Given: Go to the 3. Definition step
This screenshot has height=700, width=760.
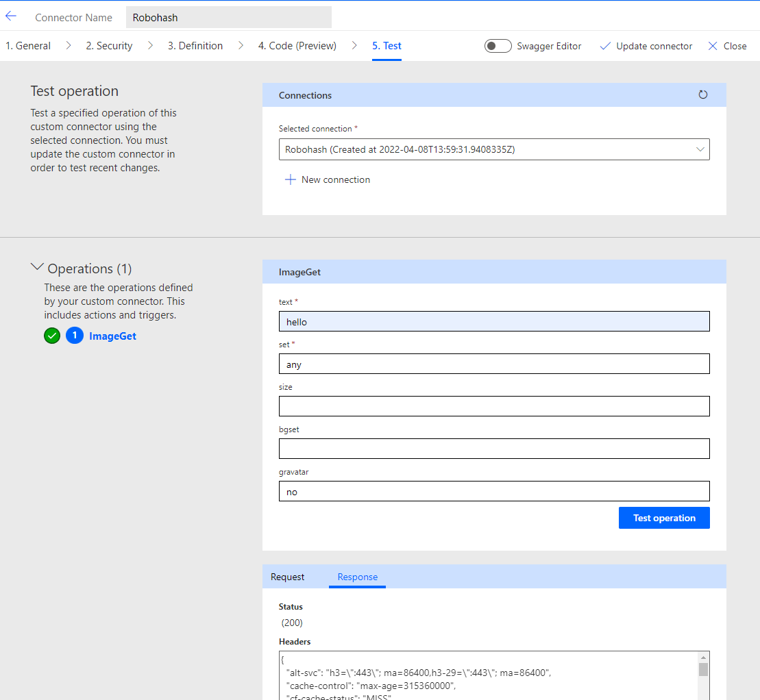Looking at the screenshot, I should (195, 45).
